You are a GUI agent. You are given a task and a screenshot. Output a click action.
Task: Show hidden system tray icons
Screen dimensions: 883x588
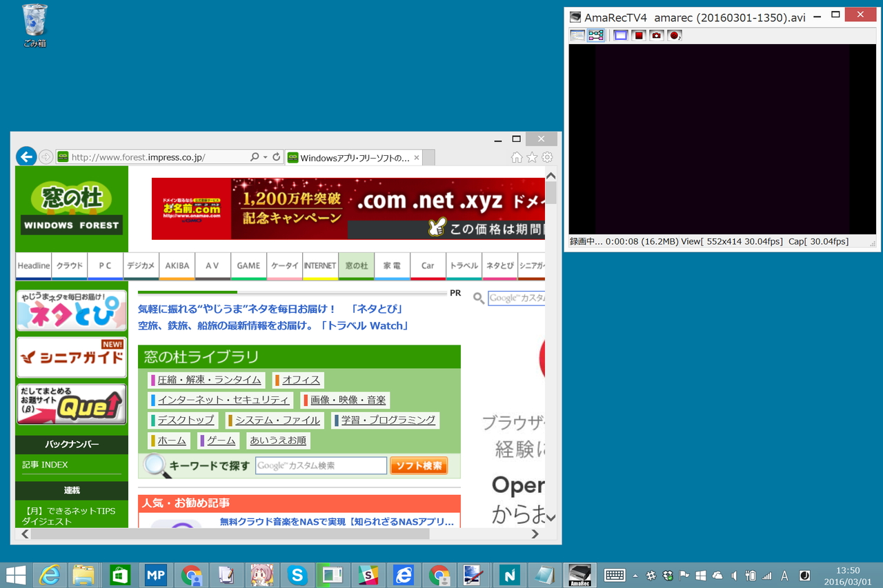pos(635,576)
